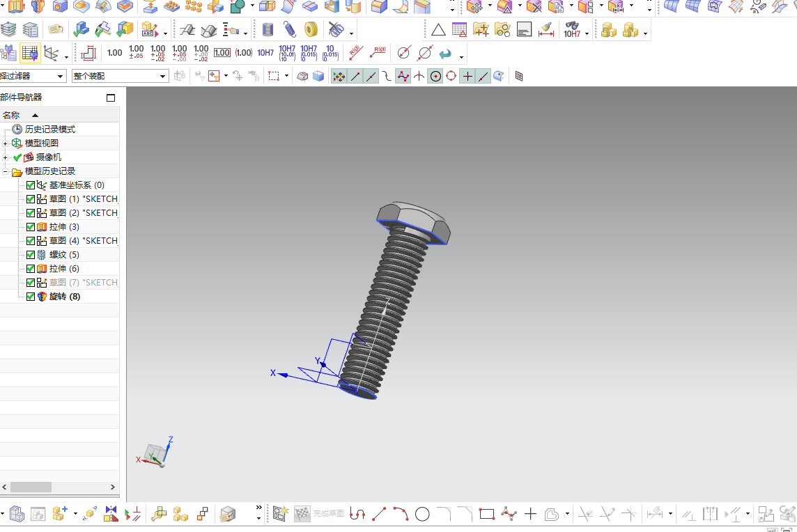The width and height of the screenshot is (797, 532).
Task: Select the triangle symbol icon
Action: [438, 30]
